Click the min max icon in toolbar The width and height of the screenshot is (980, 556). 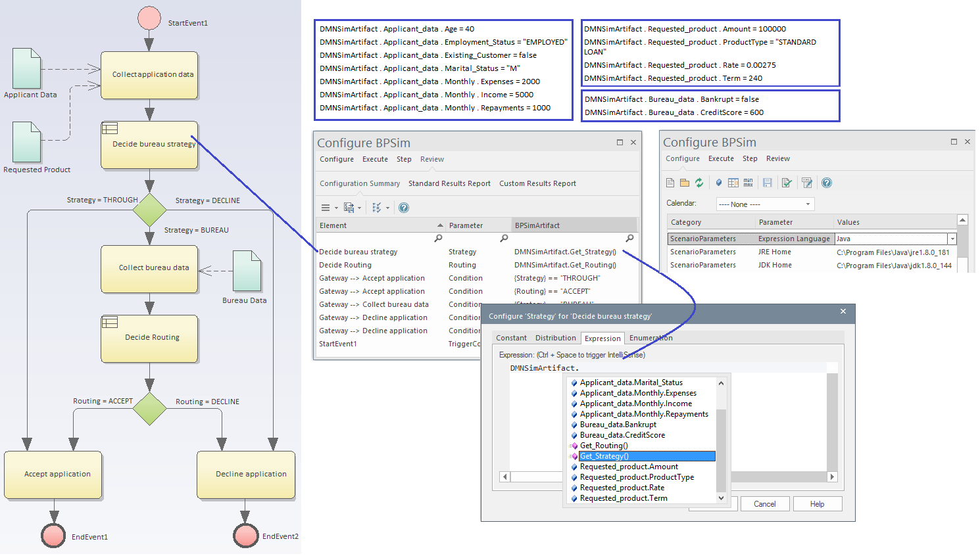pos(748,183)
